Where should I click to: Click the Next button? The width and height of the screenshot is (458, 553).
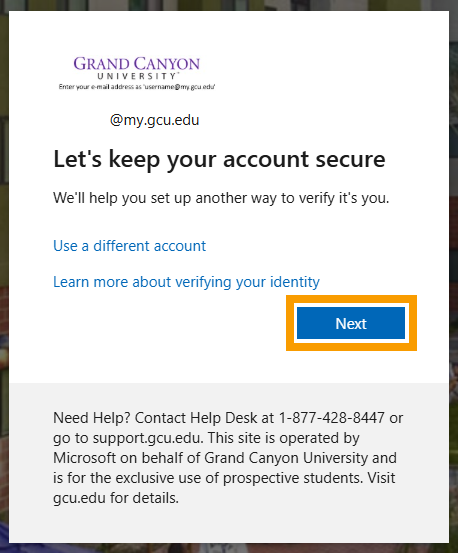point(351,323)
